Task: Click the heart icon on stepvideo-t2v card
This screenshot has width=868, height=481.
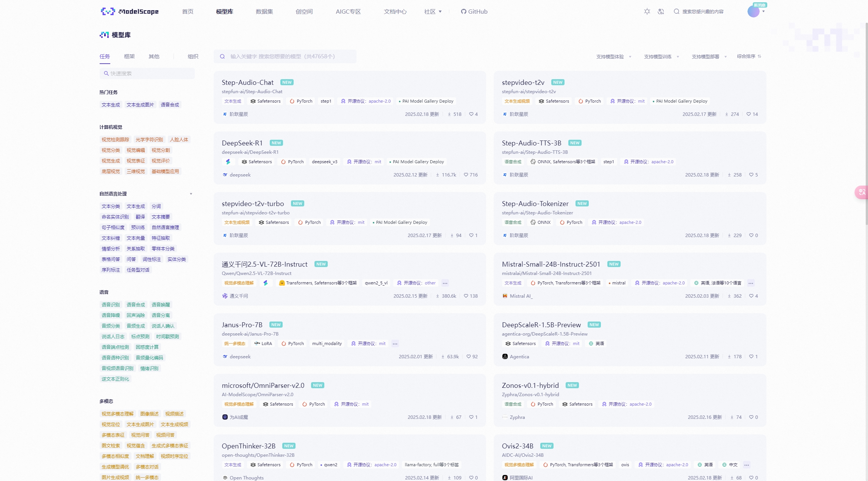Action: pos(749,114)
